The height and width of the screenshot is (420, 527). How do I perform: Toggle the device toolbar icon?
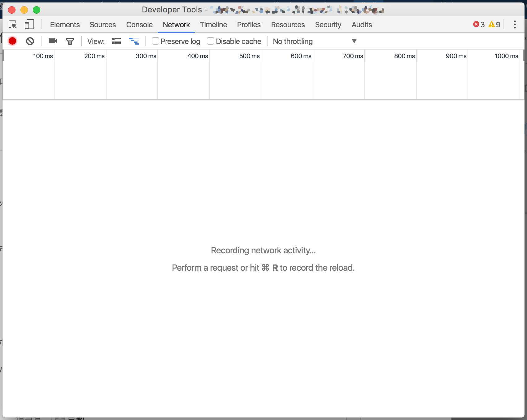click(29, 24)
